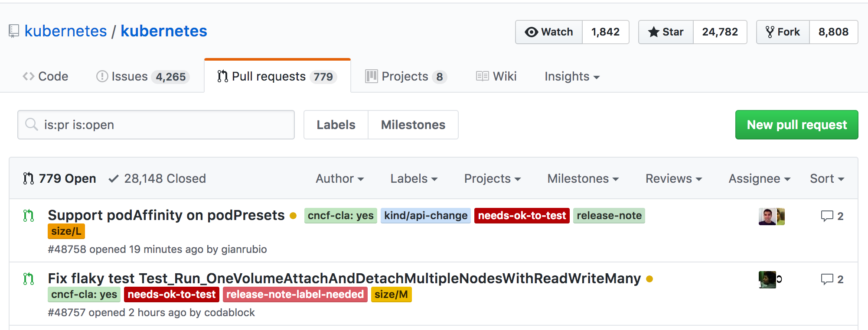
Task: Expand the Labels filter dropdown
Action: click(x=414, y=178)
